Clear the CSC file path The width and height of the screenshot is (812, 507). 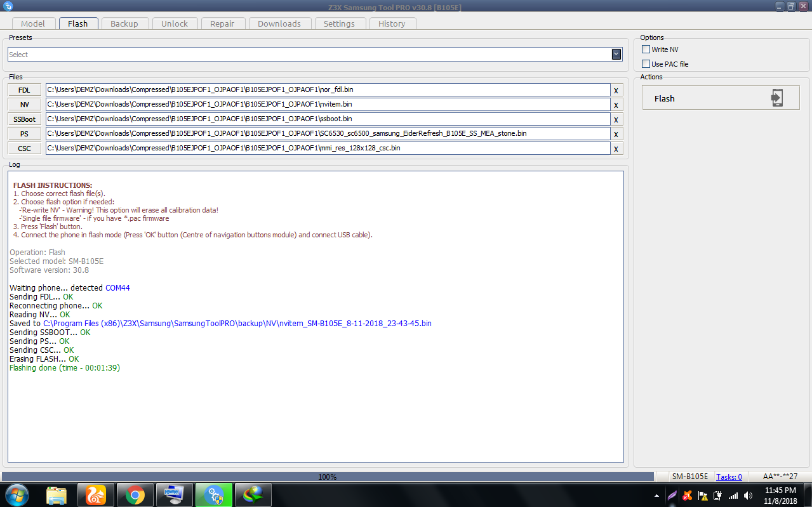point(616,148)
